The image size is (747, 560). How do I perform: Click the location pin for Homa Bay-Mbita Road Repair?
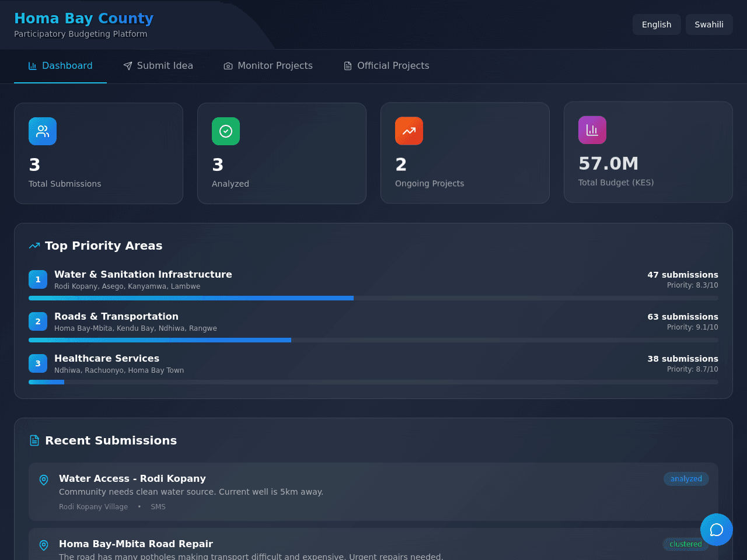coord(44,545)
